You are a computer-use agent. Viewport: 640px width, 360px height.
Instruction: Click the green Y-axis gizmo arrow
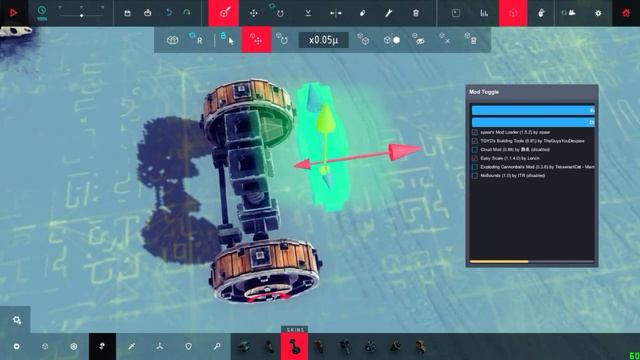pyautogui.click(x=325, y=118)
